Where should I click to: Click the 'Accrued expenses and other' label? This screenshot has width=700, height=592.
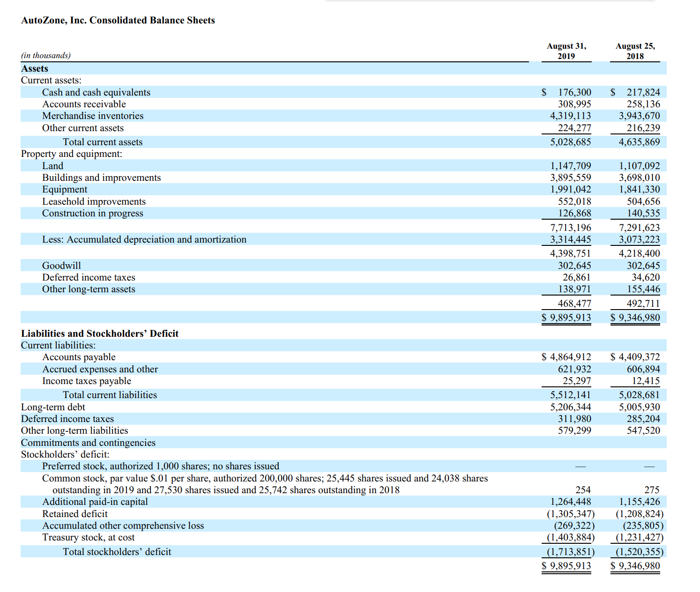100,369
